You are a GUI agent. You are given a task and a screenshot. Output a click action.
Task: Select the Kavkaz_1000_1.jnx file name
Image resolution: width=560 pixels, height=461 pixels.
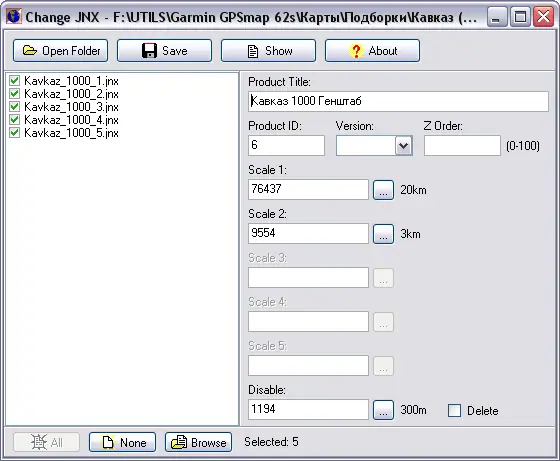coord(71,81)
